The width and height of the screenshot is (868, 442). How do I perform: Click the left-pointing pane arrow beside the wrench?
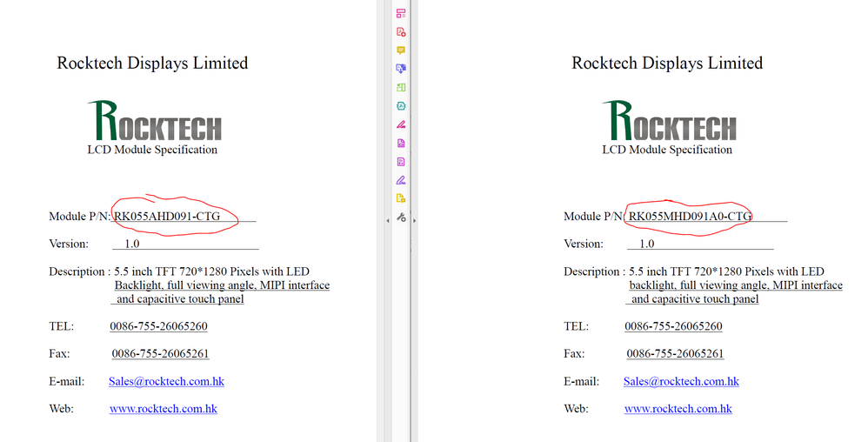(388, 220)
